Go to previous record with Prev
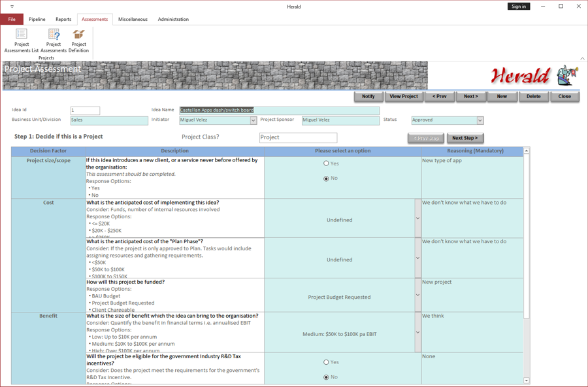The image size is (588, 387). (x=440, y=97)
